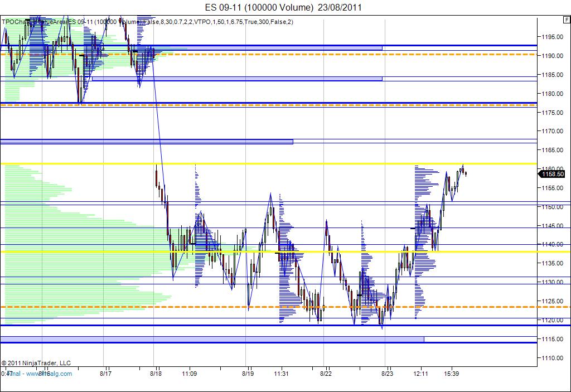Viewport: 571px width, 392px height.
Task: Click the 1120.00 price axis label
Action: click(x=553, y=320)
